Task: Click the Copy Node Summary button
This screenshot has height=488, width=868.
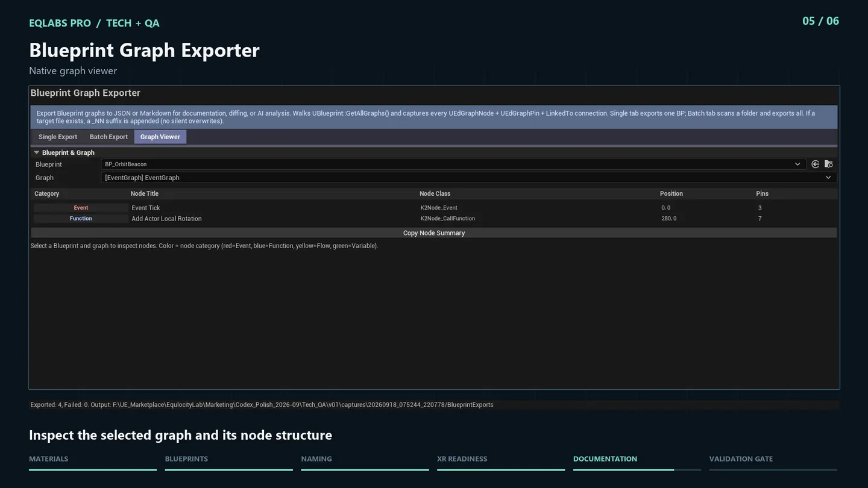Action: [x=434, y=233]
